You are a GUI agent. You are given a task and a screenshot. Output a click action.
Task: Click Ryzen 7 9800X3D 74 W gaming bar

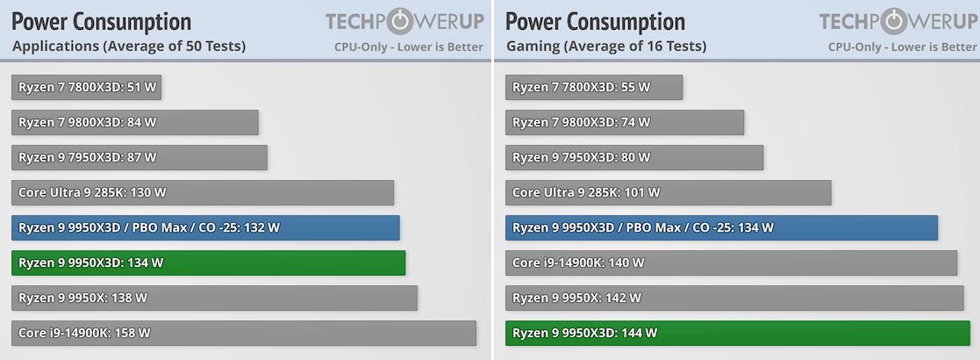tap(625, 123)
